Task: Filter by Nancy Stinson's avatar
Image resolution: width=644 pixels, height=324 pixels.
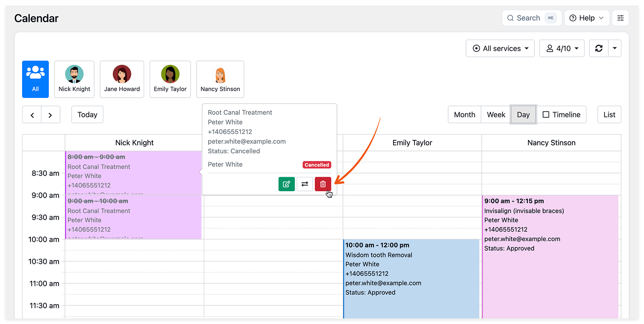Action: coord(220,79)
